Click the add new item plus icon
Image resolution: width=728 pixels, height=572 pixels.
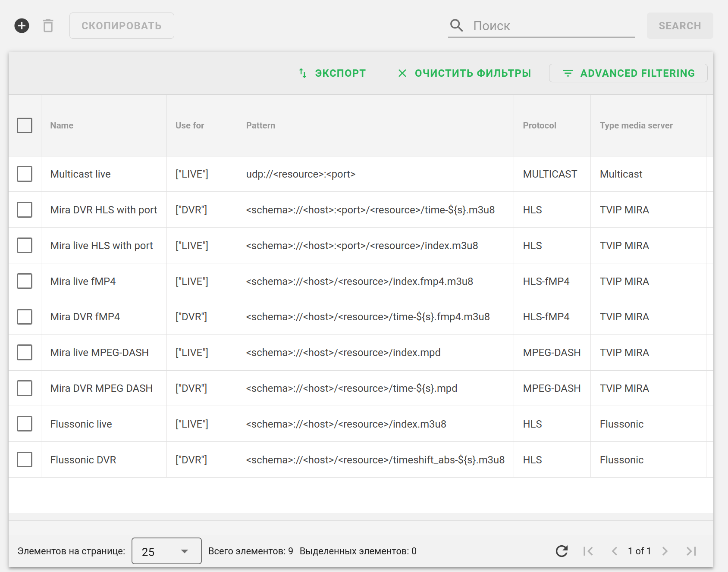pyautogui.click(x=22, y=26)
